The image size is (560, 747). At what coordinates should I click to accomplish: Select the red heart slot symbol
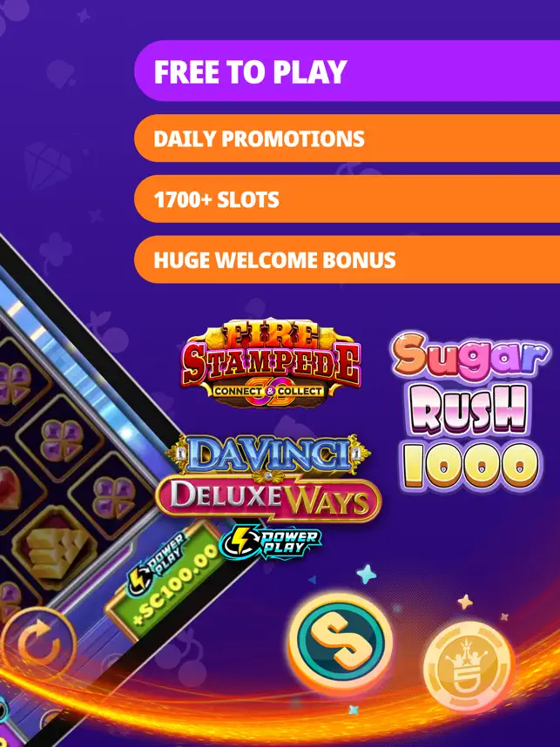(8, 489)
